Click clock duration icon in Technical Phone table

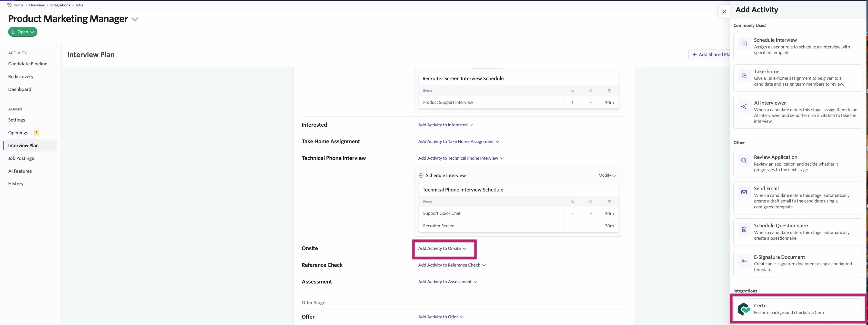tap(609, 202)
